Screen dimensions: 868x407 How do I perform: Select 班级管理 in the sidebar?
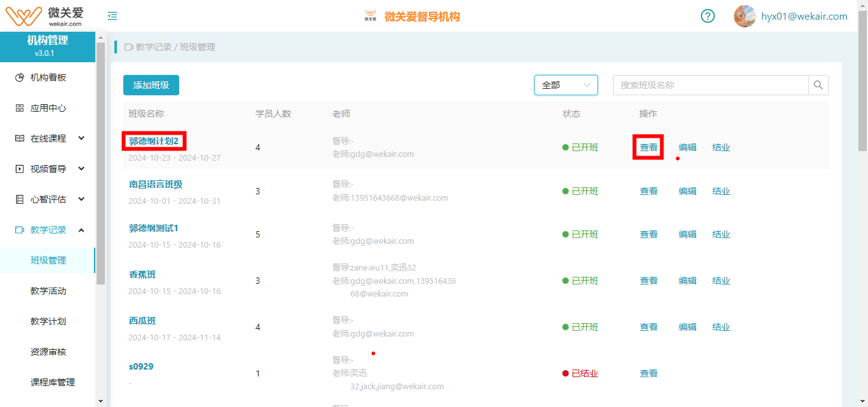48,260
